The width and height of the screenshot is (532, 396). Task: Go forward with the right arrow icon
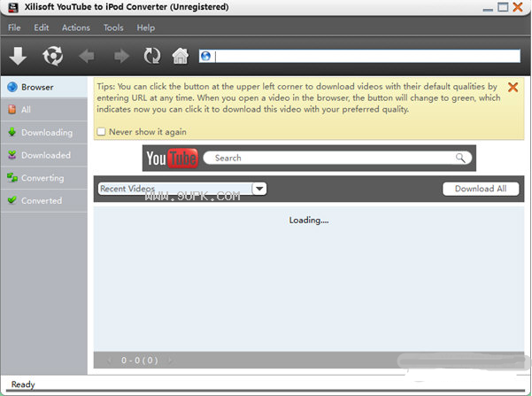tap(121, 56)
